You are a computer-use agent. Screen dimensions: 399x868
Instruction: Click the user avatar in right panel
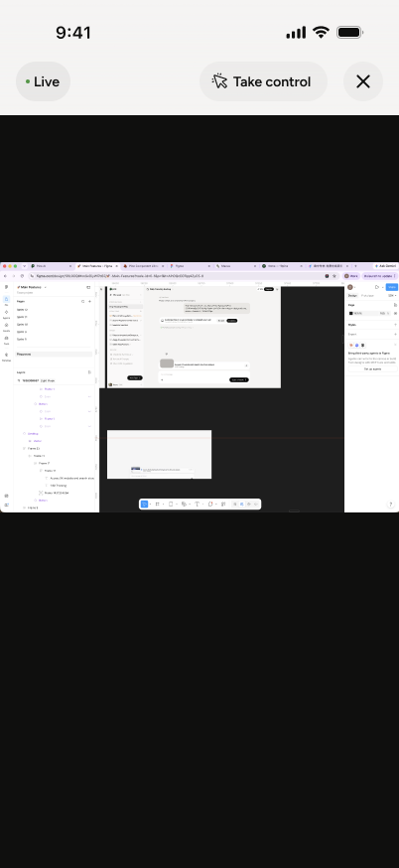click(349, 287)
